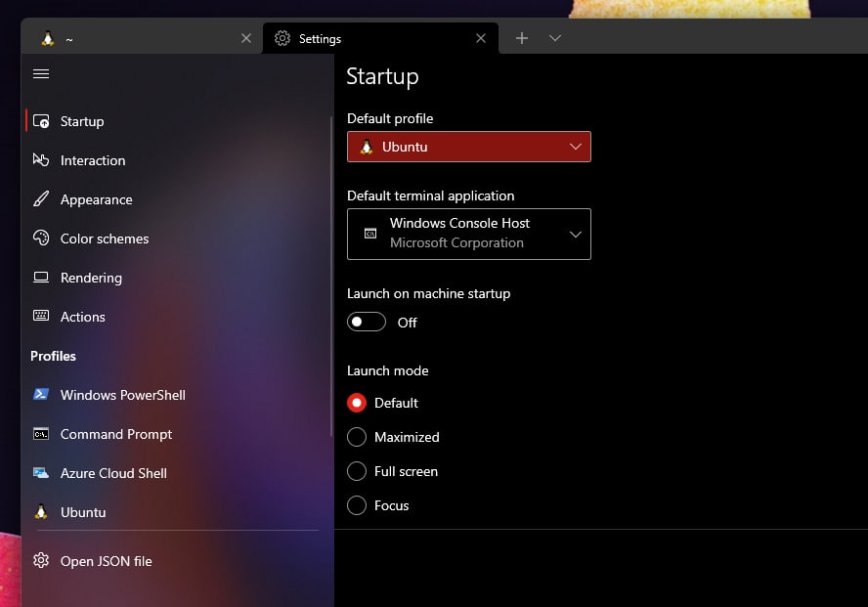Open Ubuntu profile settings
The image size is (868, 607).
tap(177, 512)
